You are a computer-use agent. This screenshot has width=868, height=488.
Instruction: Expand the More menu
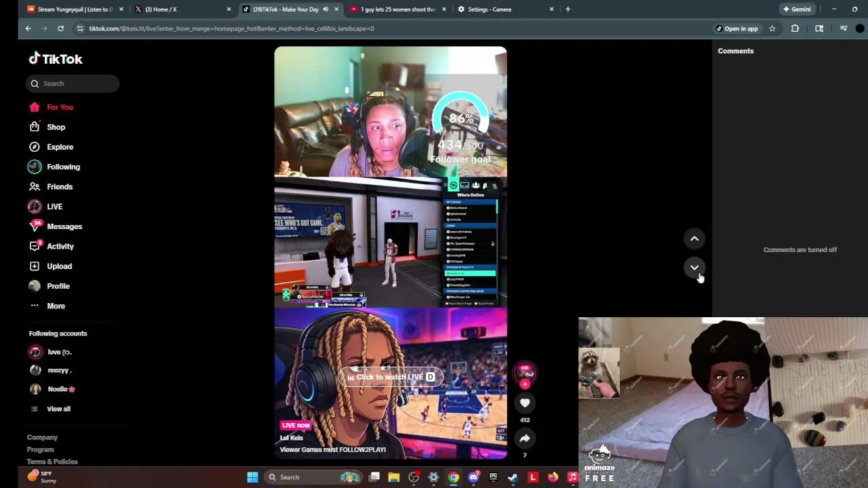[x=47, y=306]
